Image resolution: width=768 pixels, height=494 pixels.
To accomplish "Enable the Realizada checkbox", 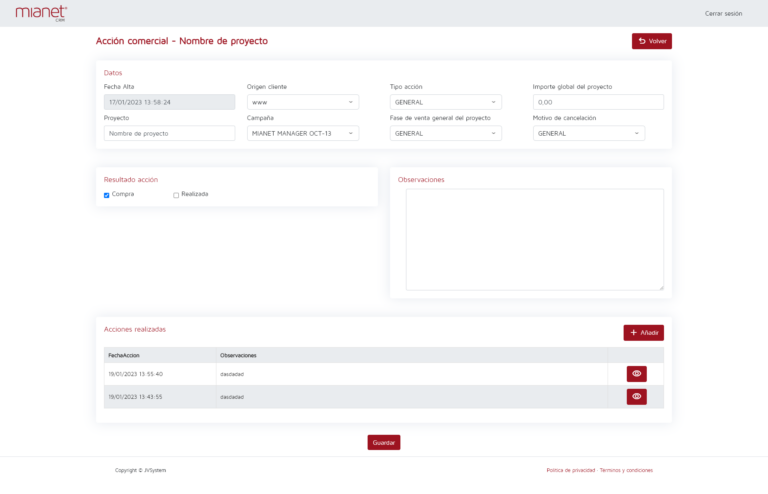I will click(176, 195).
